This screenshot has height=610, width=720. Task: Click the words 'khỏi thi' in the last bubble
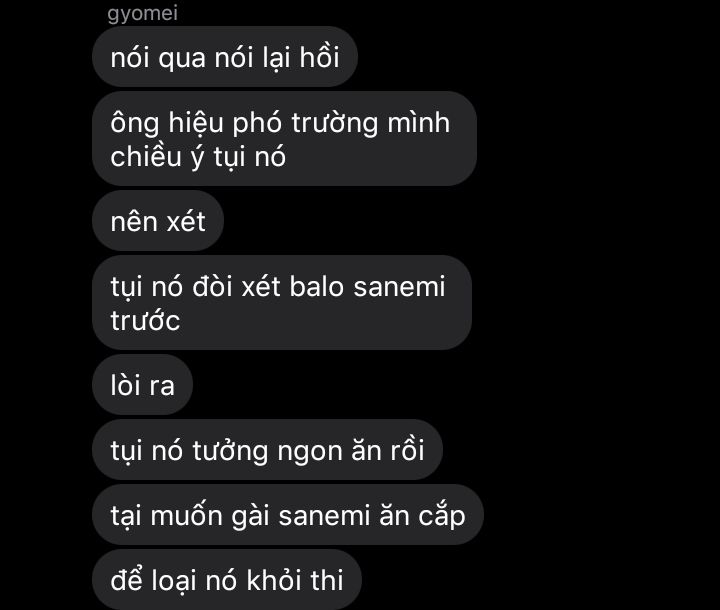[x=295, y=580]
